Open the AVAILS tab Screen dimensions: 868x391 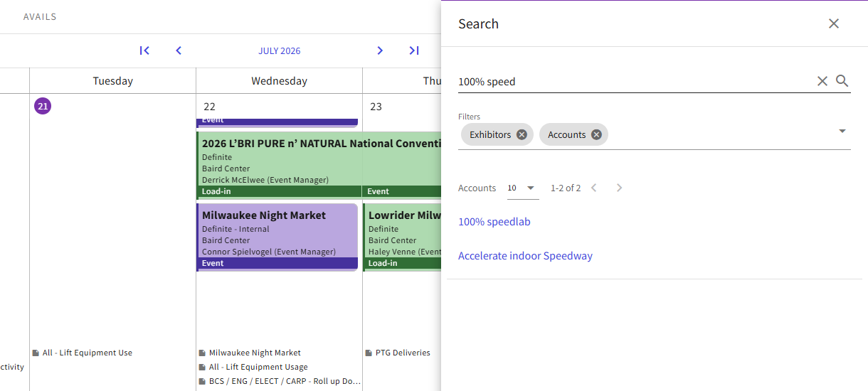40,16
